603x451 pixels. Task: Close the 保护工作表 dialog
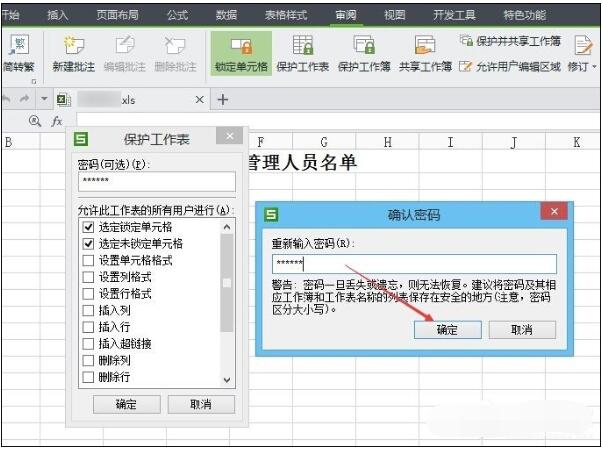tap(230, 136)
